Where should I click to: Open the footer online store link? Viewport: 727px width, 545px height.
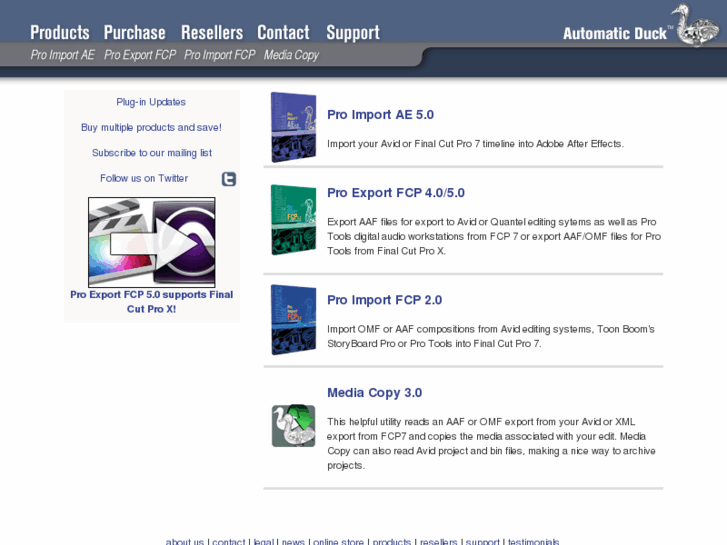click(338, 541)
